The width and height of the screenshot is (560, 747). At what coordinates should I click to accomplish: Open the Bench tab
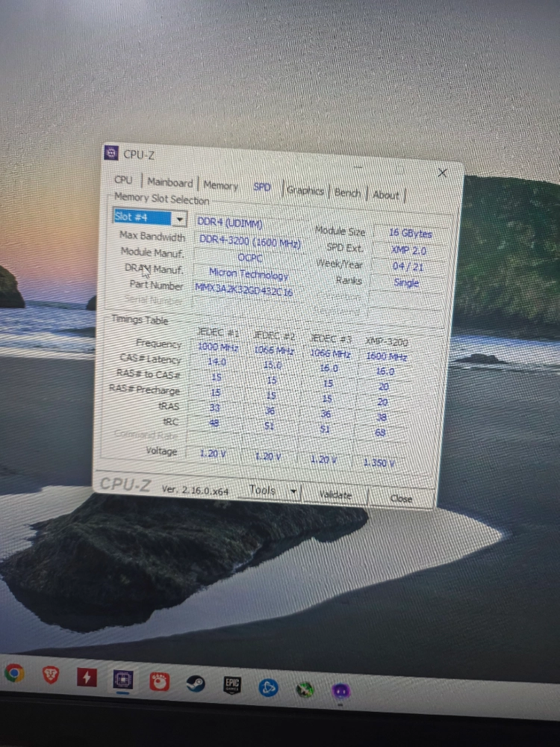(x=347, y=193)
